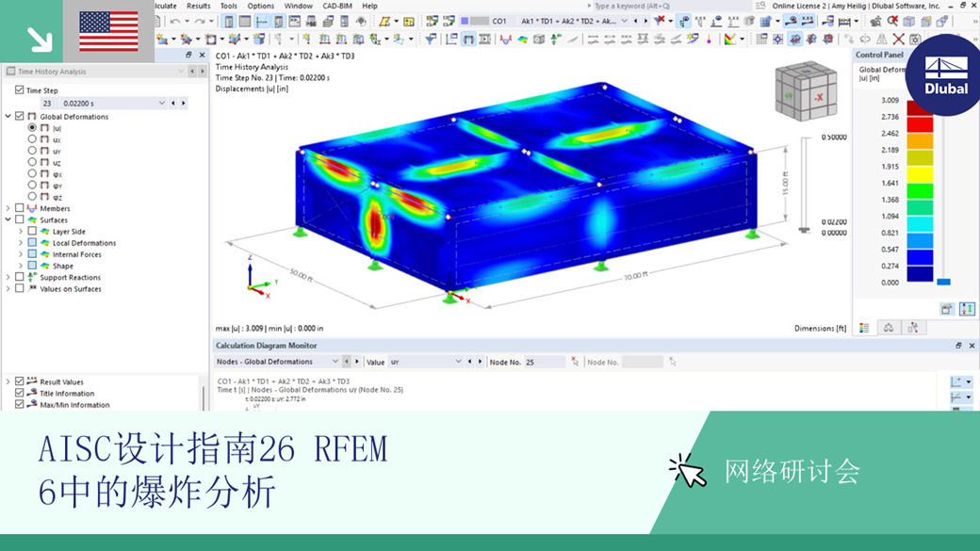Viewport: 980px width, 551px height.
Task: Click the result animation film icon
Action: pos(485,40)
